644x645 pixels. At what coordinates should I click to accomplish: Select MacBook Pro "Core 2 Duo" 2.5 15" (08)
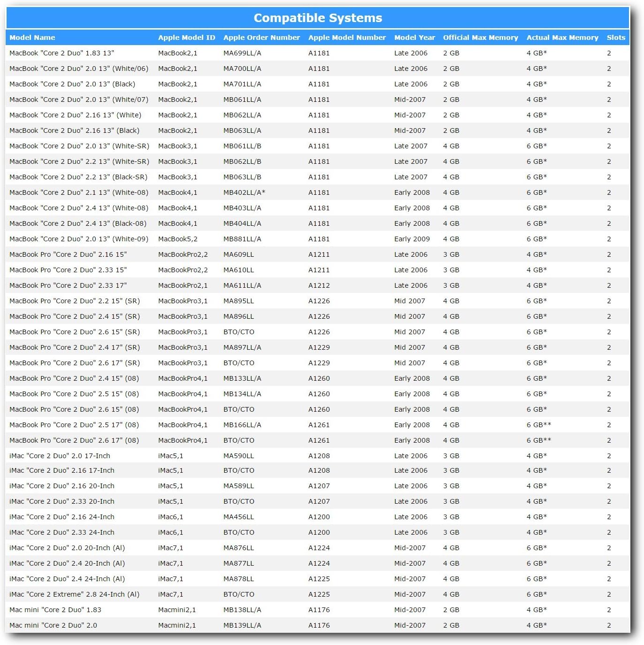point(74,394)
